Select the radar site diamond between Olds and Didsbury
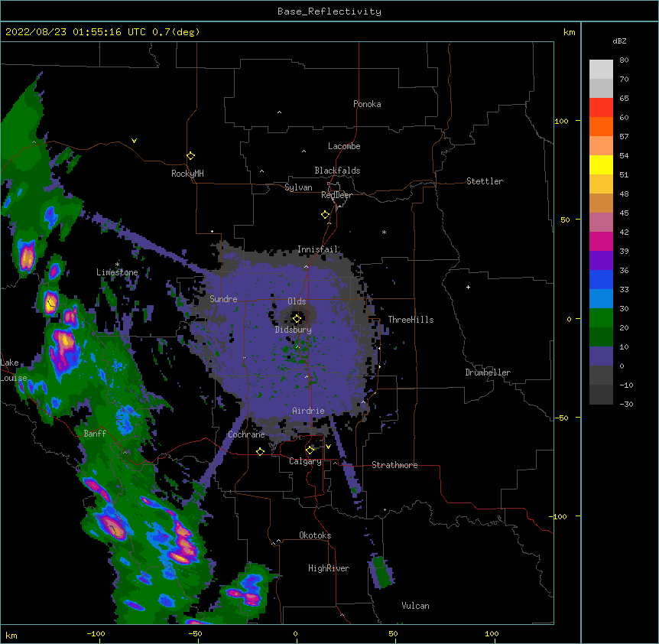659x644 pixels. 297,319
